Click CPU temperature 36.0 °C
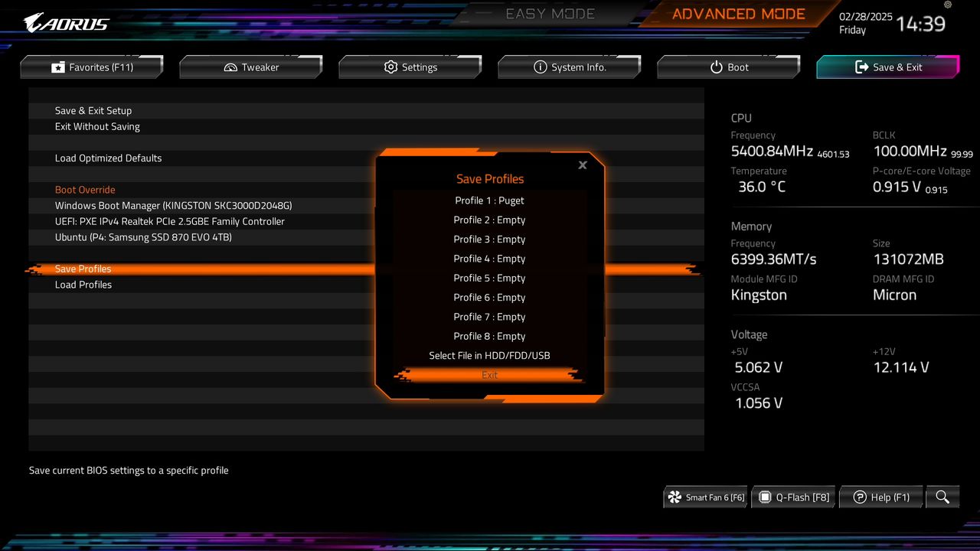Viewport: 980px width, 551px height. point(762,187)
